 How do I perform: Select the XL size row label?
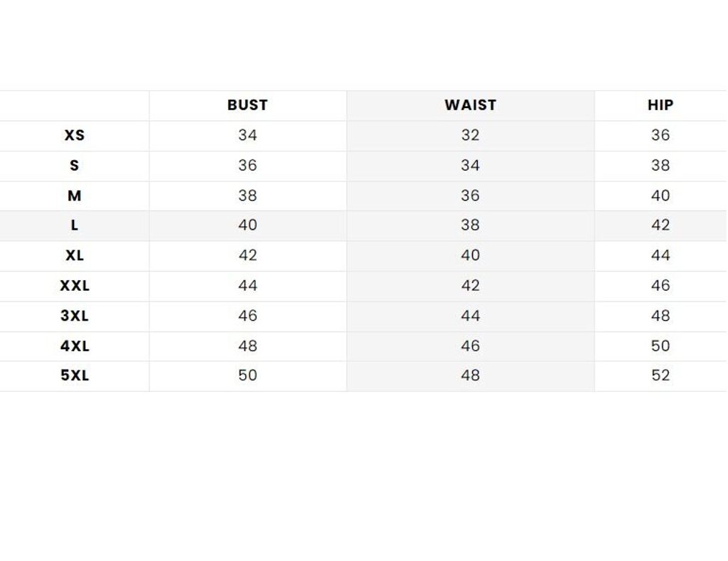click(x=74, y=255)
